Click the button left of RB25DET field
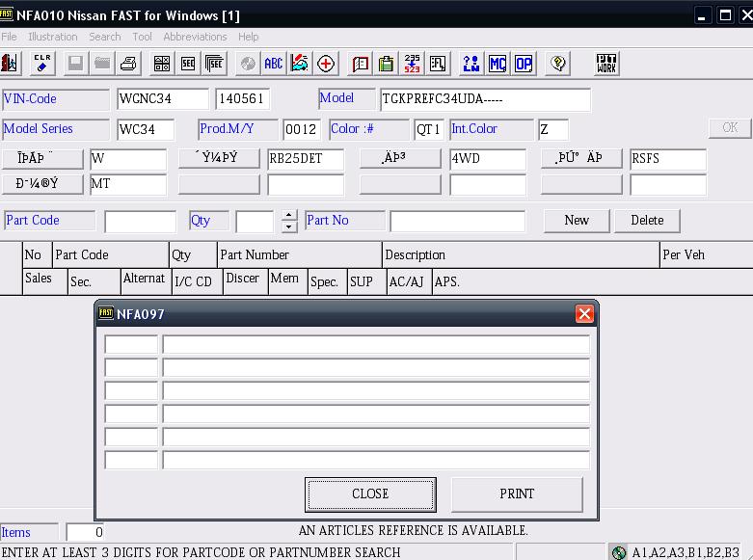 click(219, 158)
